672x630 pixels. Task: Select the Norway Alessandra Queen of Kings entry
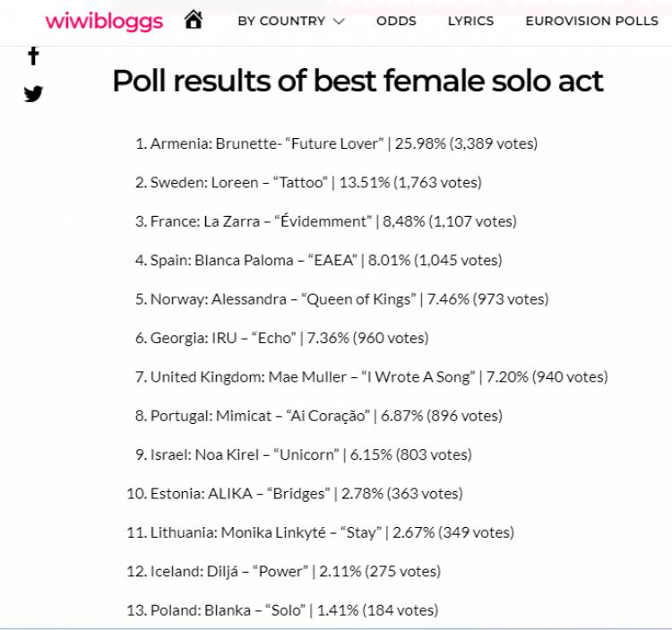[x=341, y=299]
